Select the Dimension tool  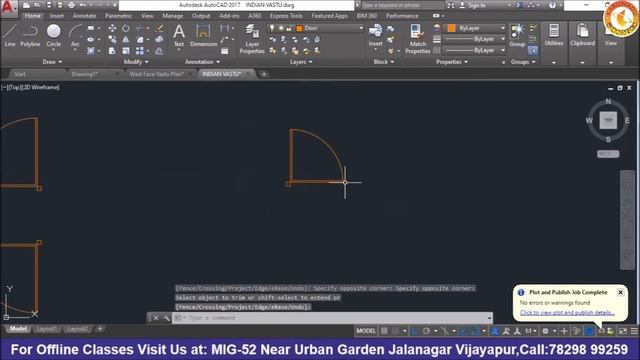point(203,35)
